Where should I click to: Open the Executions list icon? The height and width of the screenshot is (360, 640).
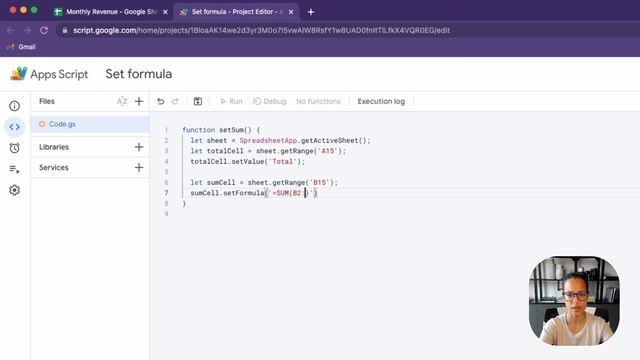pyautogui.click(x=14, y=169)
